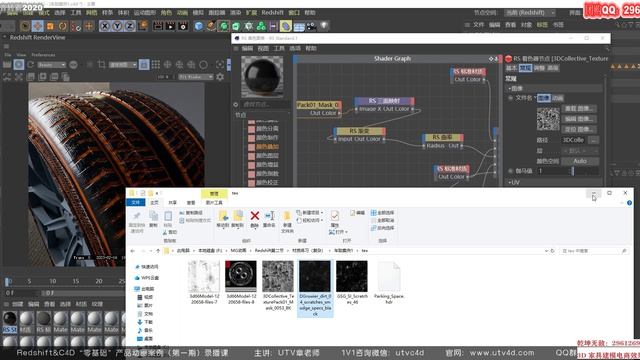This screenshot has height=360, width=640.
Task: Click the new folder icon in Explorer
Action: (x=287, y=216)
